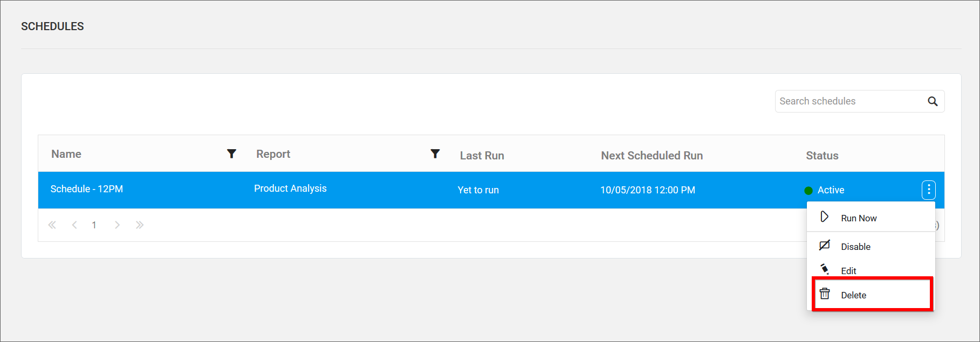
Task: Sort by Next Scheduled Run header
Action: [x=652, y=156]
